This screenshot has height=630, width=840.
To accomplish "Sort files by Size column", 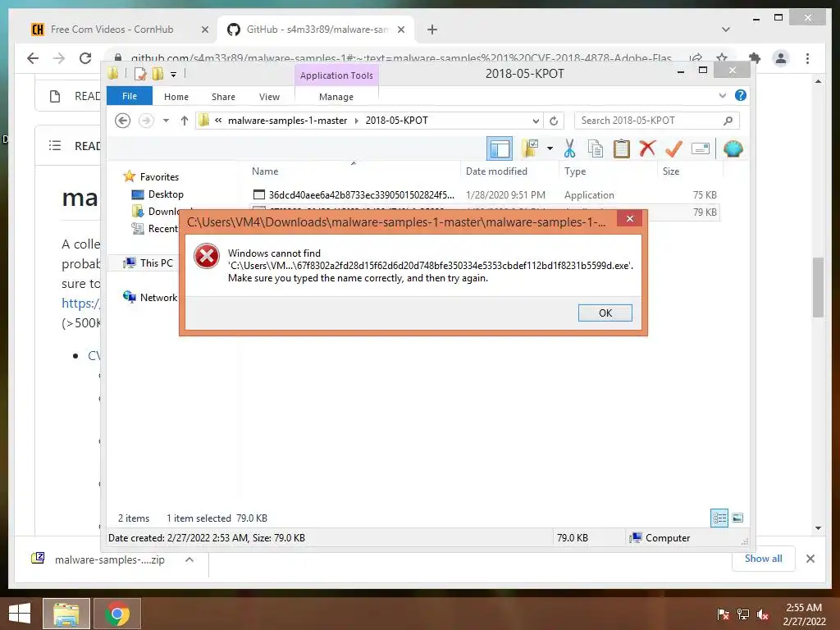I will (x=671, y=171).
